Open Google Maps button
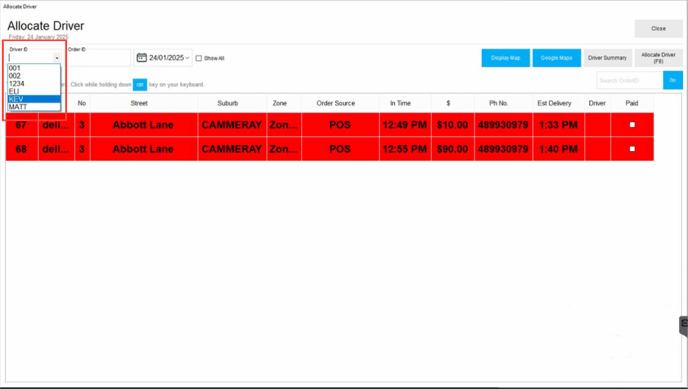Viewport: 688px width, 389px height. (x=556, y=58)
